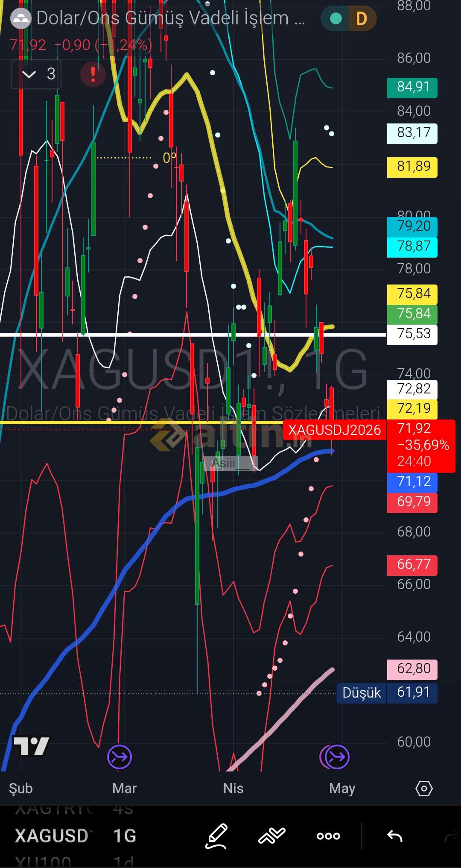
Task: Collapse the indicator legend showing 3
Action: tap(36, 74)
